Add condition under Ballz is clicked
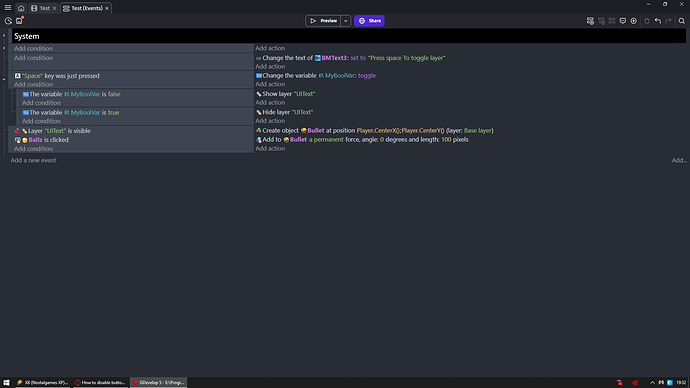 pos(33,149)
